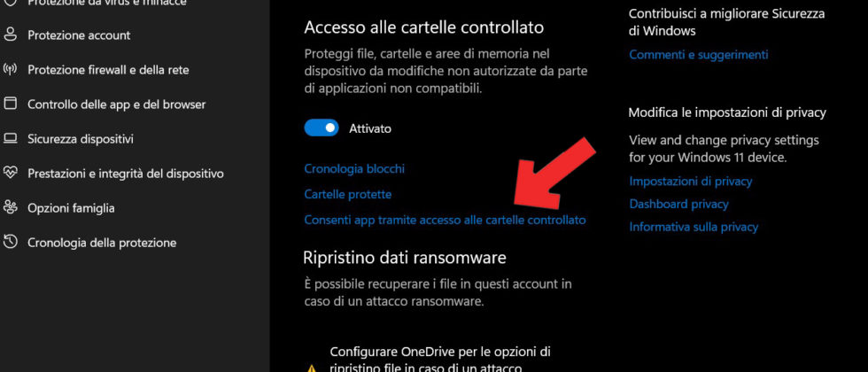Click the Protezione account person icon
This screenshot has height=372, width=868.
[x=11, y=35]
